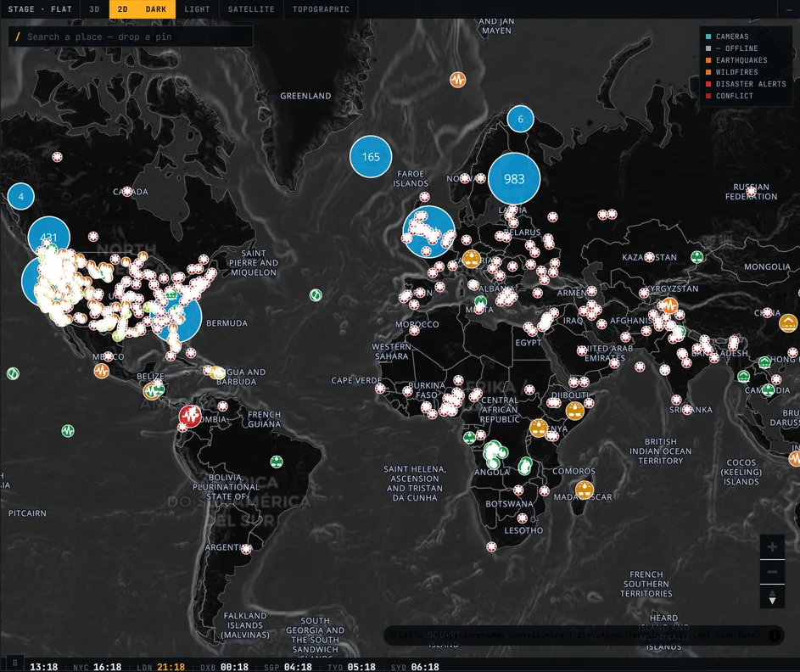Select the orange earthquake marker near Kyrgyzstan
800x672 pixels.
669,306
